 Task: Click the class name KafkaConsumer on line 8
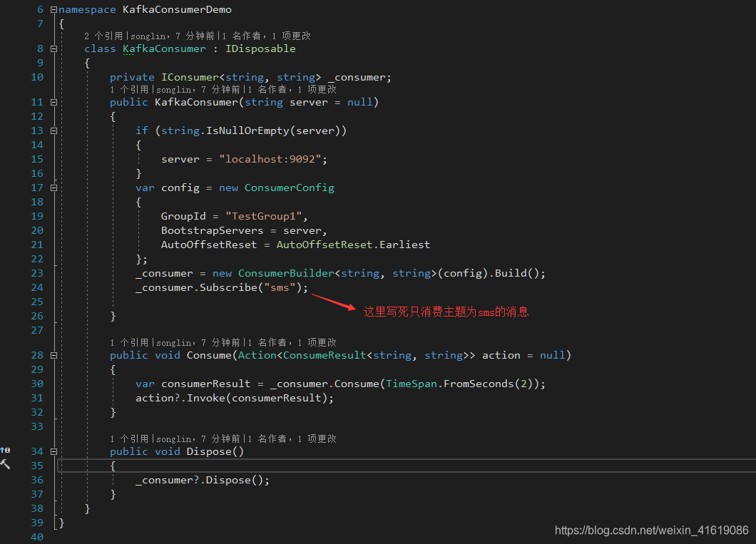point(164,48)
